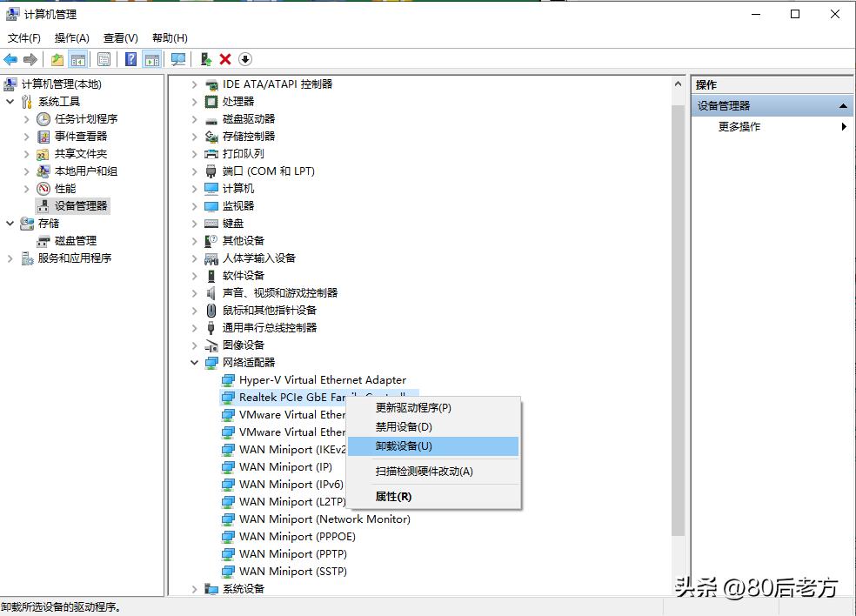The image size is (856, 616).
Task: Click the back navigation arrow icon
Action: pyautogui.click(x=10, y=58)
